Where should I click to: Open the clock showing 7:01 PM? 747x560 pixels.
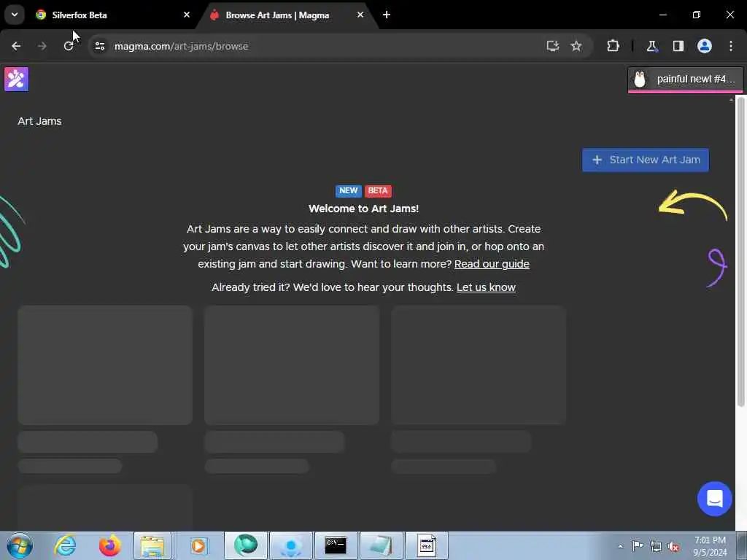pyautogui.click(x=710, y=546)
